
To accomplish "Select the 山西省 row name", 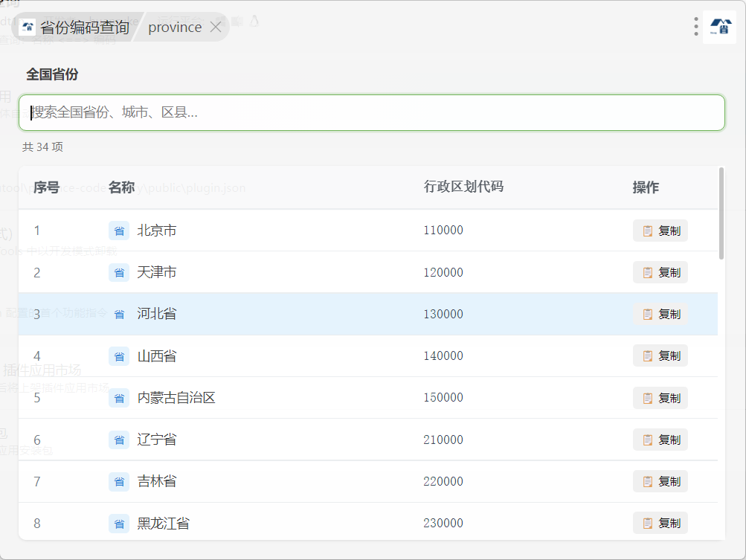I will pos(157,356).
